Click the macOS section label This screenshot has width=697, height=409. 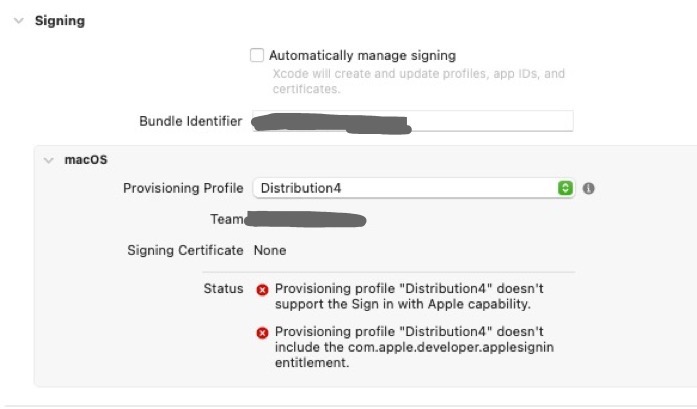coord(86,160)
